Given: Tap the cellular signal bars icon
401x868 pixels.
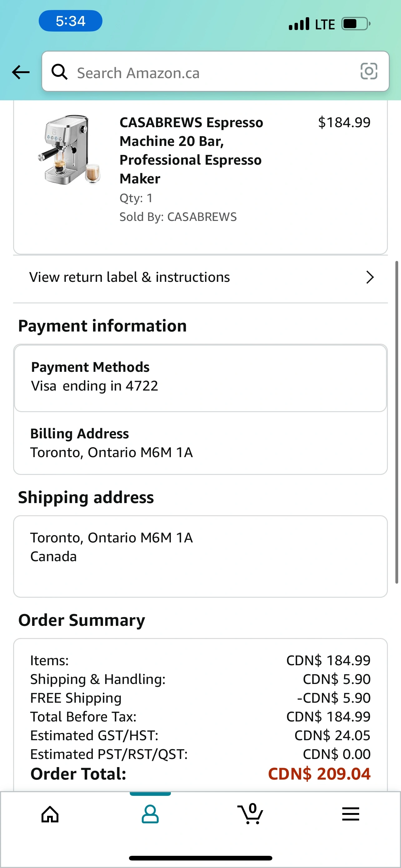Looking at the screenshot, I should point(299,24).
